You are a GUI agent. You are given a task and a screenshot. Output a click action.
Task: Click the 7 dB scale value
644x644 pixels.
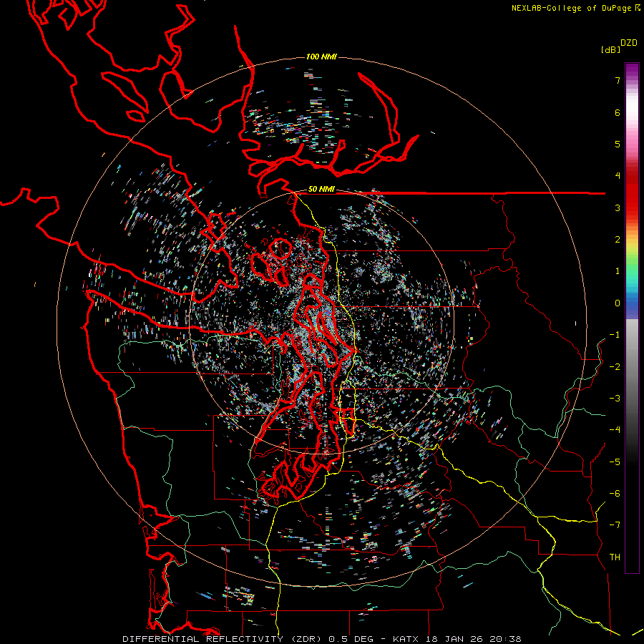(618, 80)
